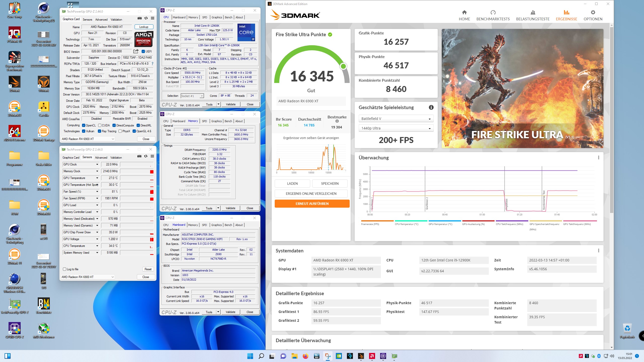Open Bench tab in top CPU-Z window
This screenshot has width=644, height=362.
point(228,17)
